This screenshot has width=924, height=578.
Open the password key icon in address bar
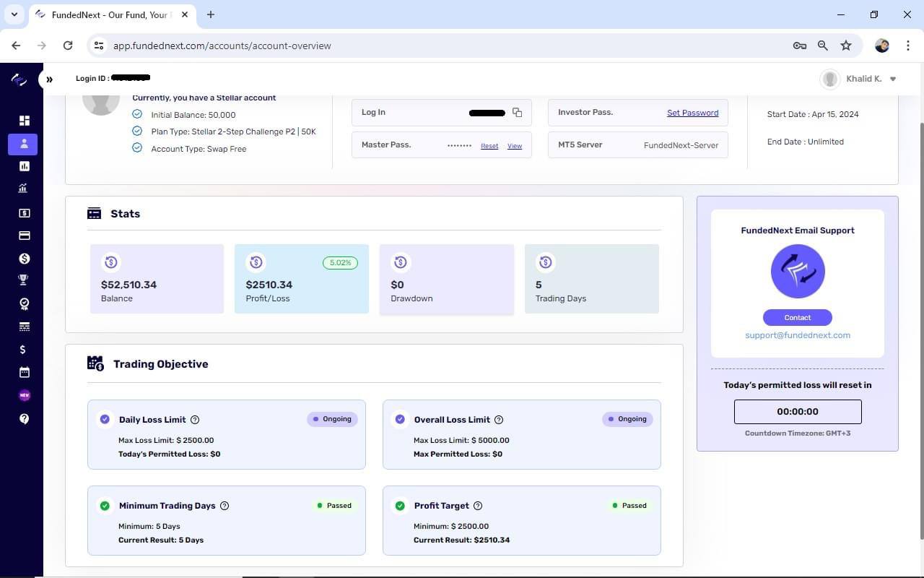[x=800, y=46]
